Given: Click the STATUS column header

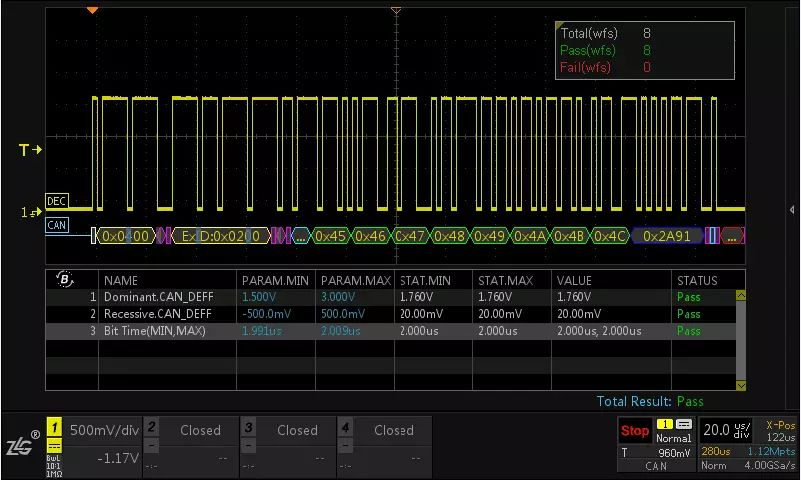Looking at the screenshot, I should coord(697,280).
